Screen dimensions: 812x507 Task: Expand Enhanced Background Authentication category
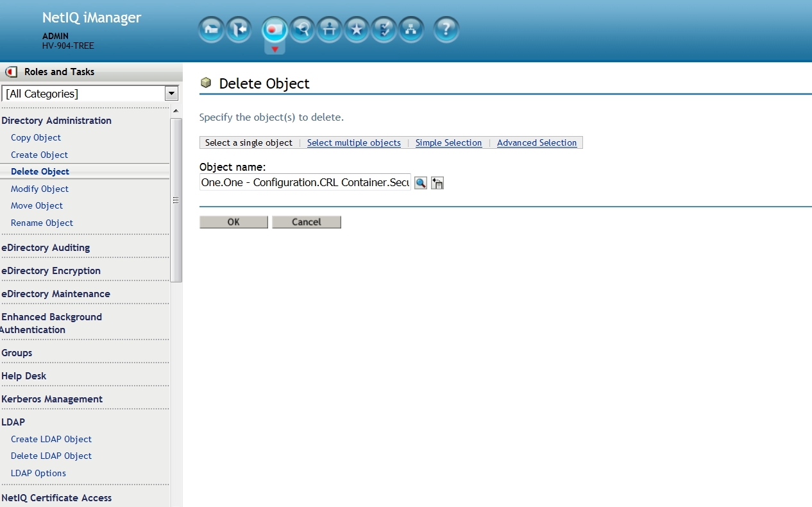pos(51,323)
